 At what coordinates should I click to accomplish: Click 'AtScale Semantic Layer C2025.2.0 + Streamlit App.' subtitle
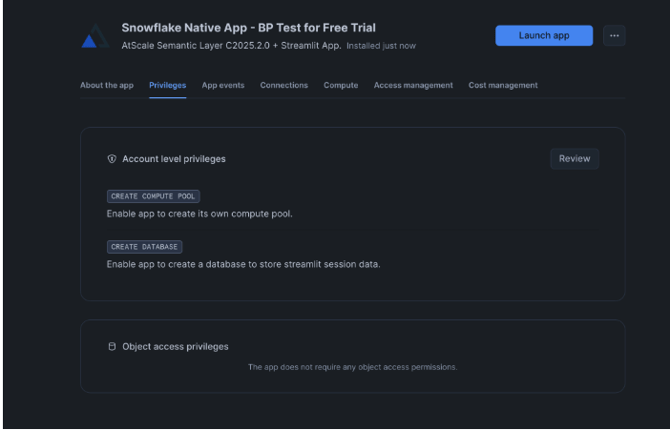click(231, 46)
